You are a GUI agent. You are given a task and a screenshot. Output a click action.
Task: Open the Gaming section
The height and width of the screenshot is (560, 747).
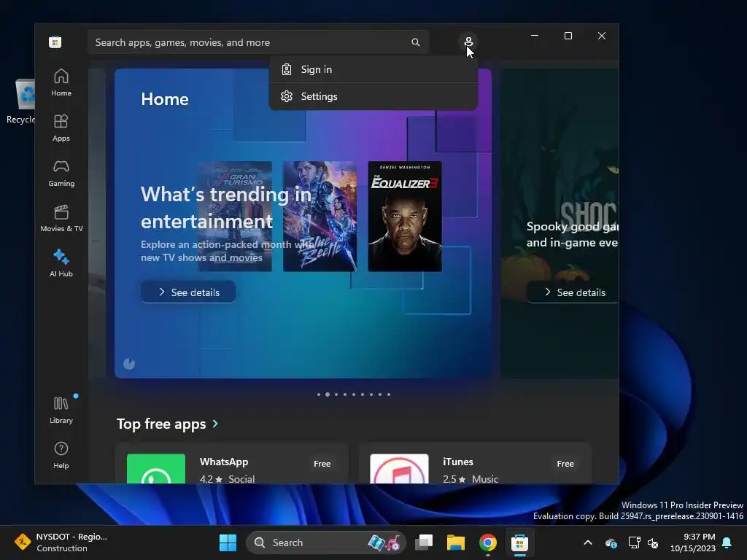click(x=61, y=173)
